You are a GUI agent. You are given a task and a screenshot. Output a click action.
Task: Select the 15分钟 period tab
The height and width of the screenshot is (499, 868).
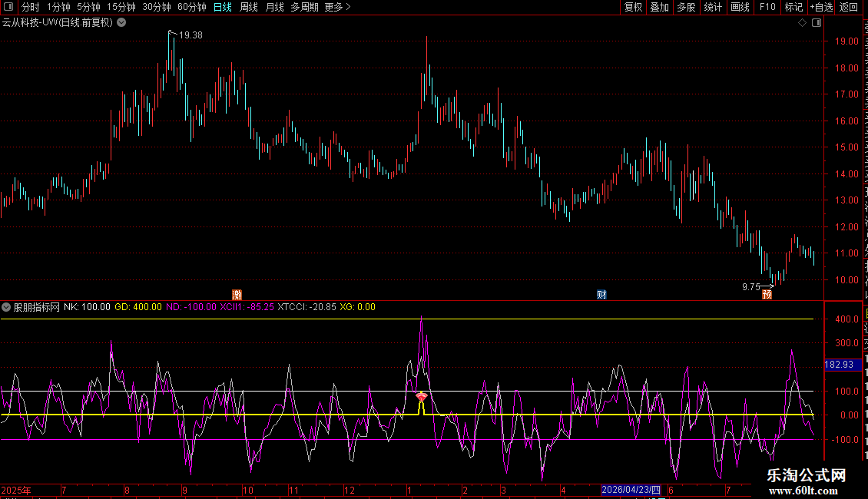point(121,7)
